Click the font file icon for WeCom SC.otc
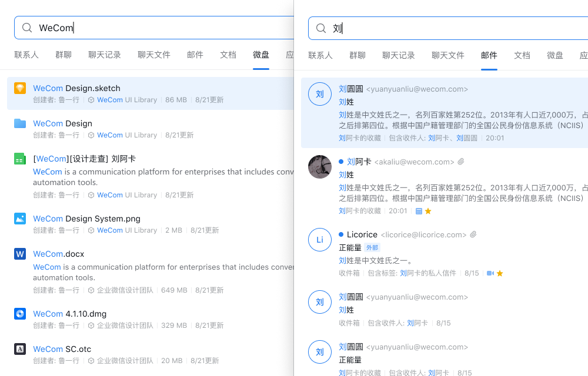Screen dimensions: 588x376 pos(20,348)
